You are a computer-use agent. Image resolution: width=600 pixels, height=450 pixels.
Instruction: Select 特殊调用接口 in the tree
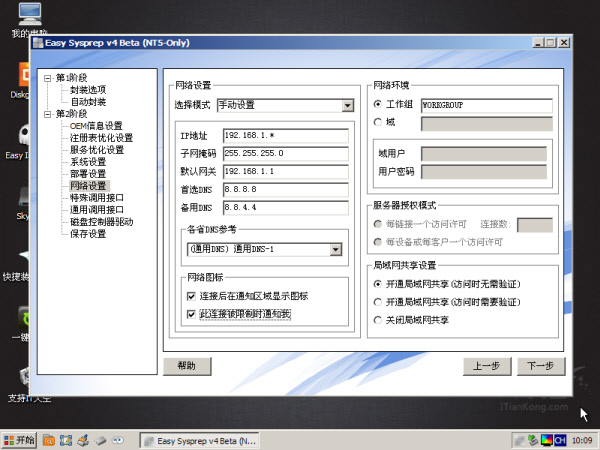(97, 198)
